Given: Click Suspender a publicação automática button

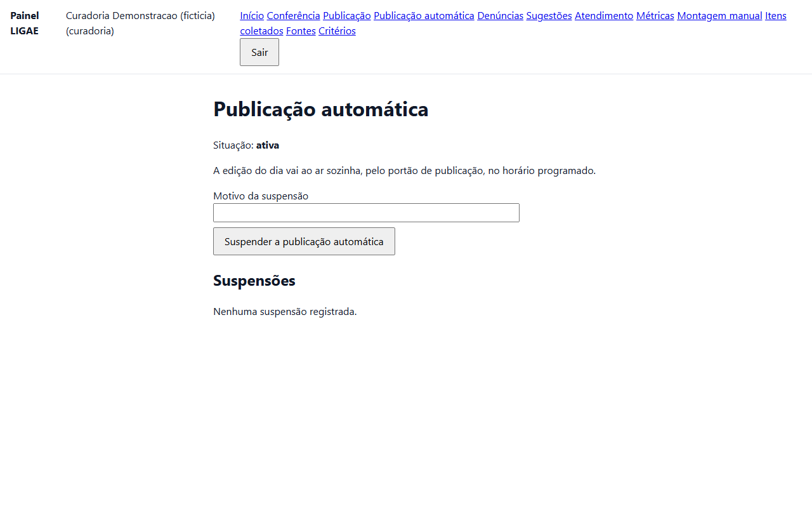Looking at the screenshot, I should tap(304, 241).
